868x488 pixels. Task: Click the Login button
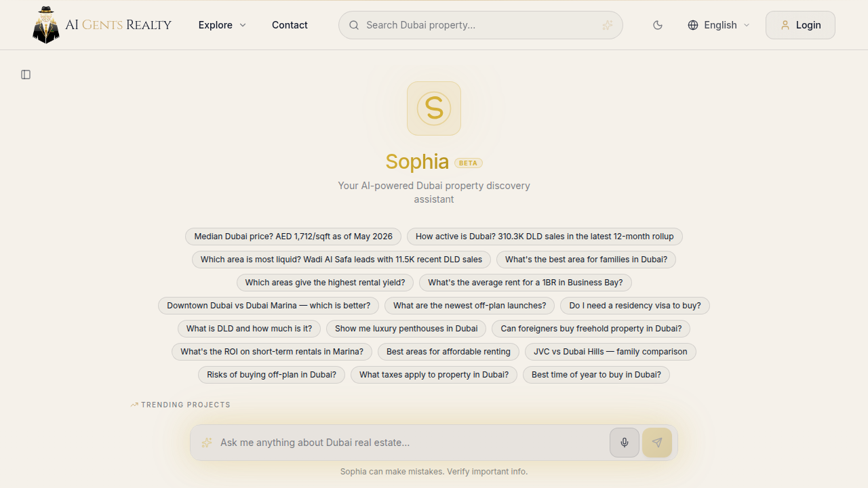click(x=800, y=25)
